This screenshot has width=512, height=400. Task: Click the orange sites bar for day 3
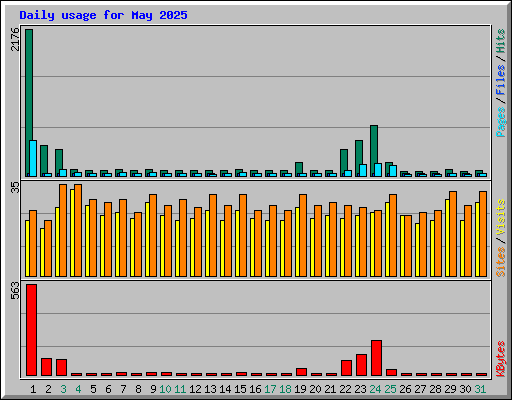pos(63,230)
